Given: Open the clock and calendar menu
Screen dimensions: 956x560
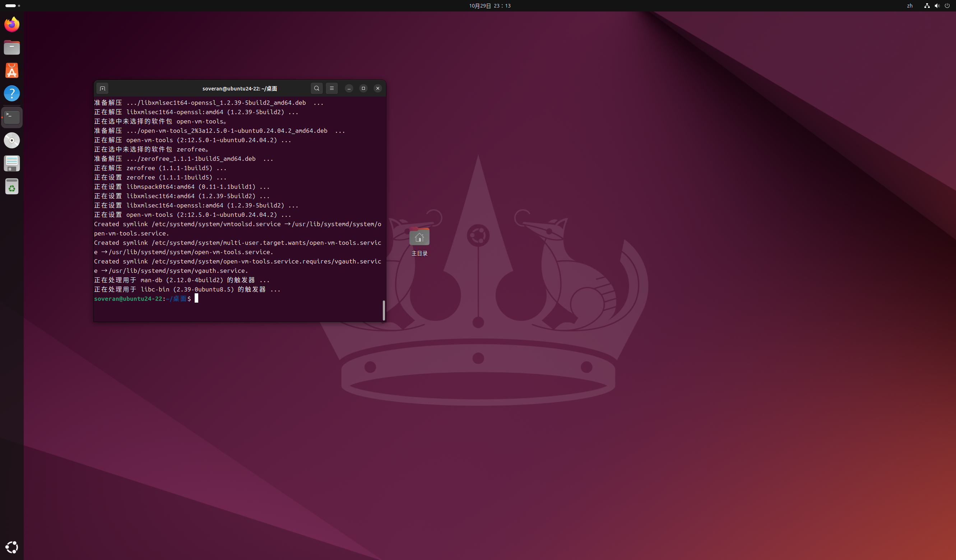Looking at the screenshot, I should [x=489, y=6].
